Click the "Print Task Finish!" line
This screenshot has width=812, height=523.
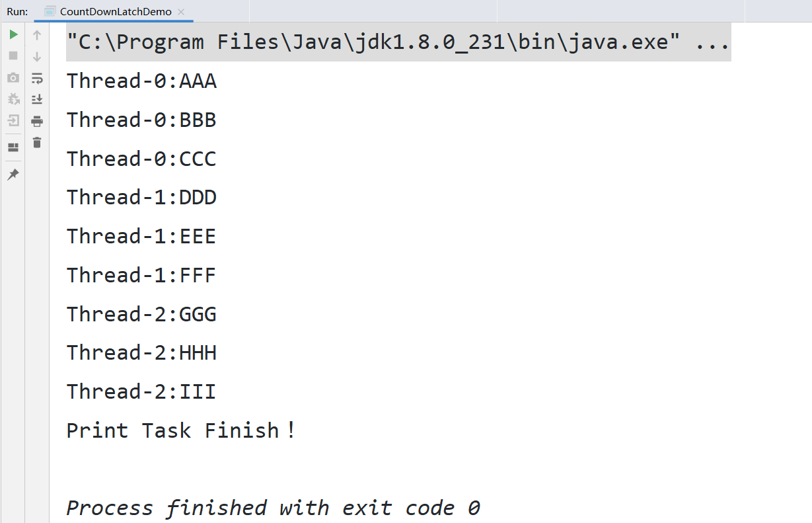click(180, 431)
